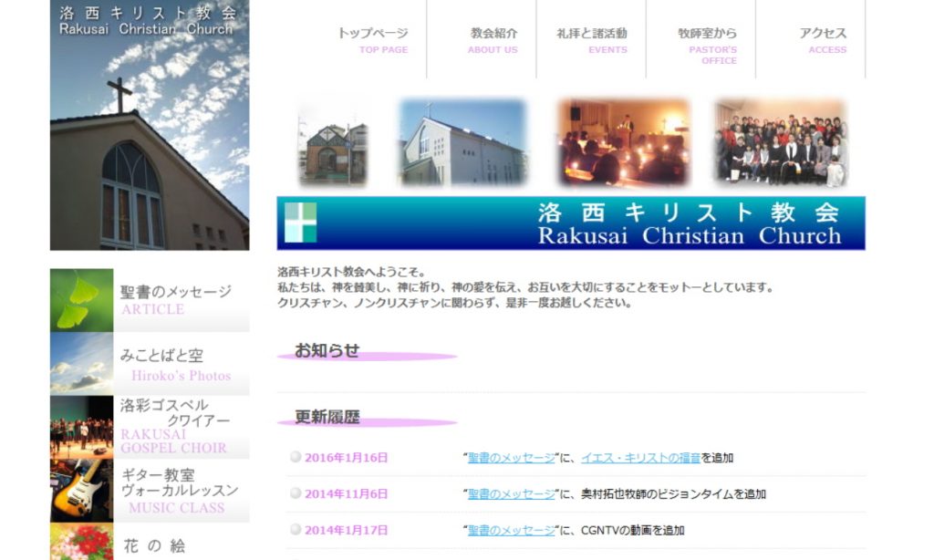Viewport: 934px width, 560px height.
Task: Open 聖書のメッセージ link in 2014年1月17日 row
Action: pyautogui.click(x=511, y=530)
